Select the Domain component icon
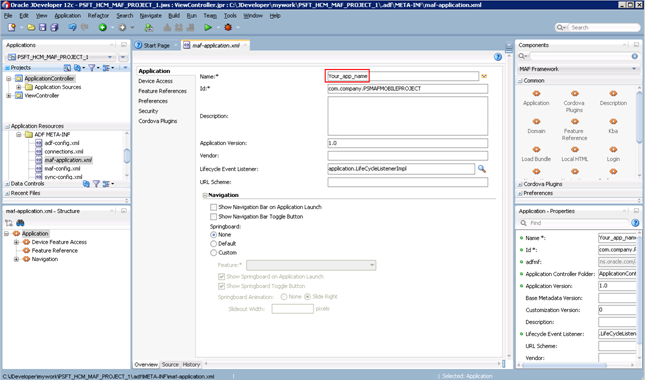The width and height of the screenshot is (646, 381). [536, 122]
